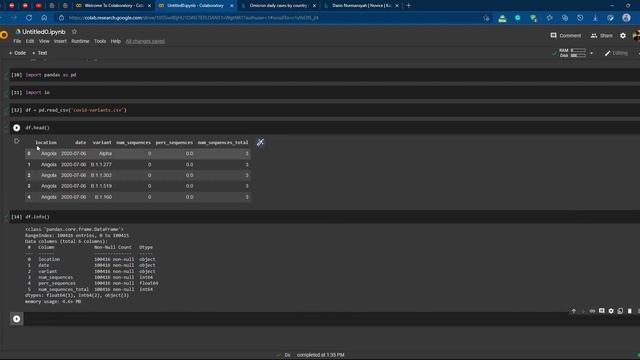Image resolution: width=640 pixels, height=360 pixels.
Task: Clear output icon beside the df.head() table
Action: (x=16, y=141)
